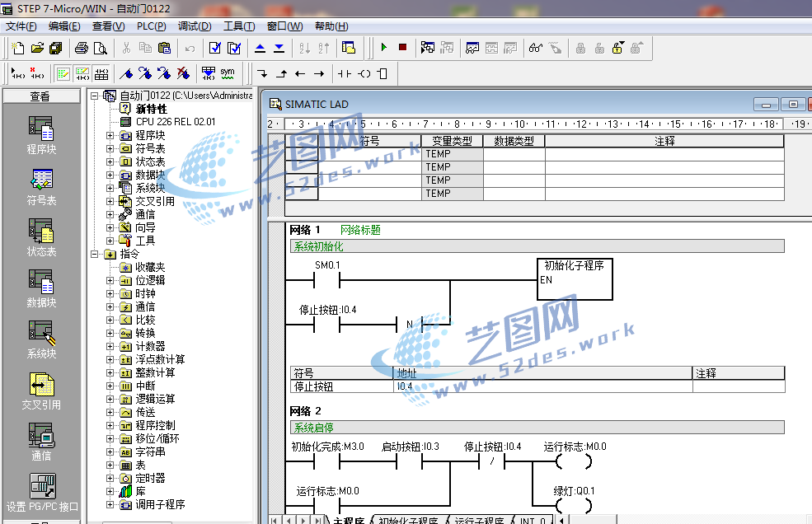The width and height of the screenshot is (812, 524).
Task: Select CPU 226 REL 02.01 tree item
Action: 176,122
